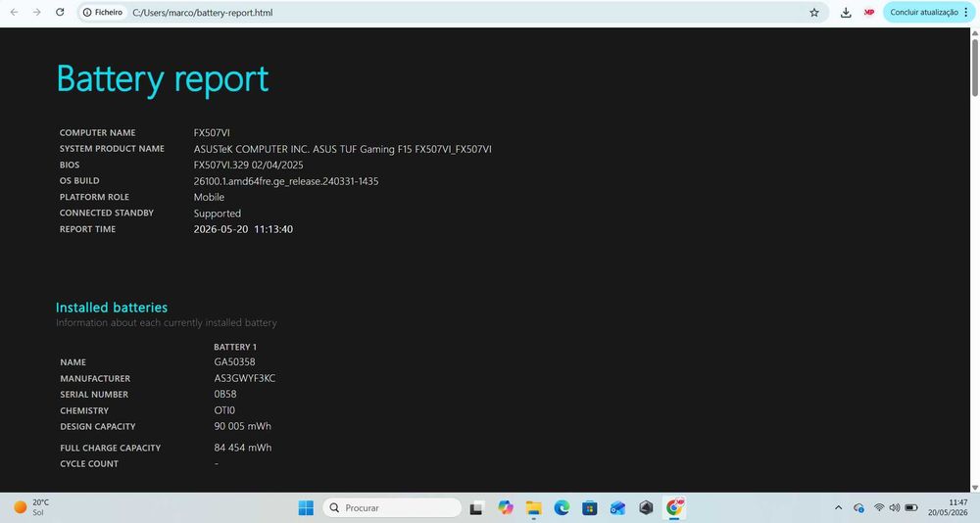This screenshot has height=523, width=980.
Task: Select the computer name value FX507VI
Action: point(212,132)
